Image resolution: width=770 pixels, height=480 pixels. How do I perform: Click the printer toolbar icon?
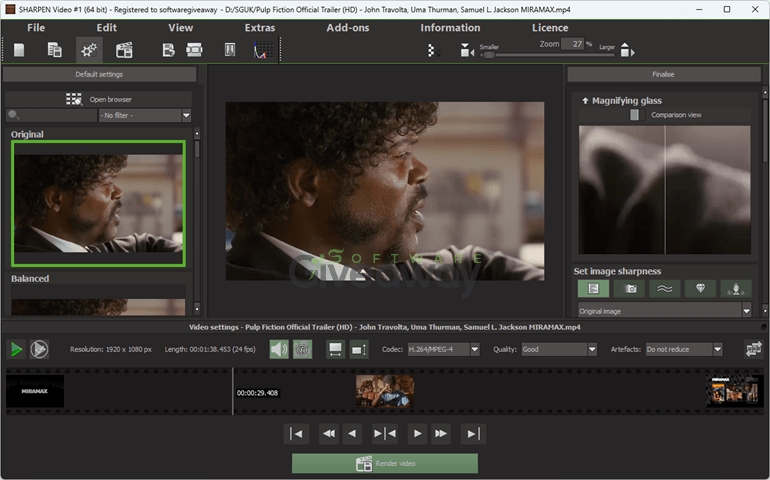point(194,50)
